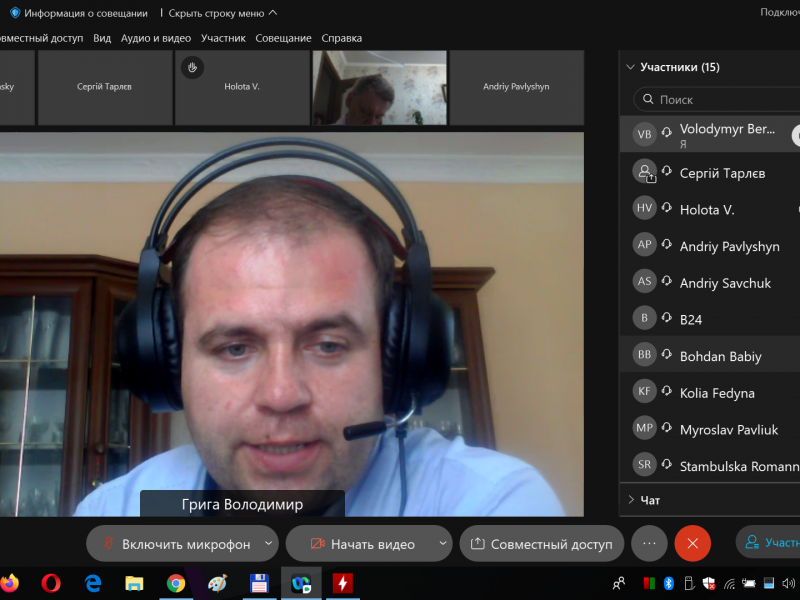
Task: Open video options dropdown arrow
Action: [x=443, y=544]
